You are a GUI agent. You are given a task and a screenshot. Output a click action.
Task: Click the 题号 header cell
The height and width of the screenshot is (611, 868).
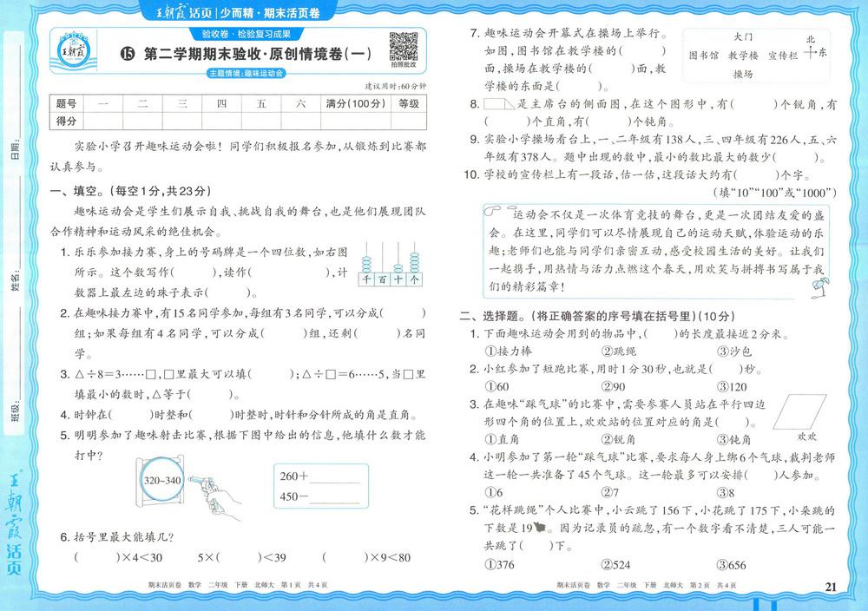click(67, 103)
